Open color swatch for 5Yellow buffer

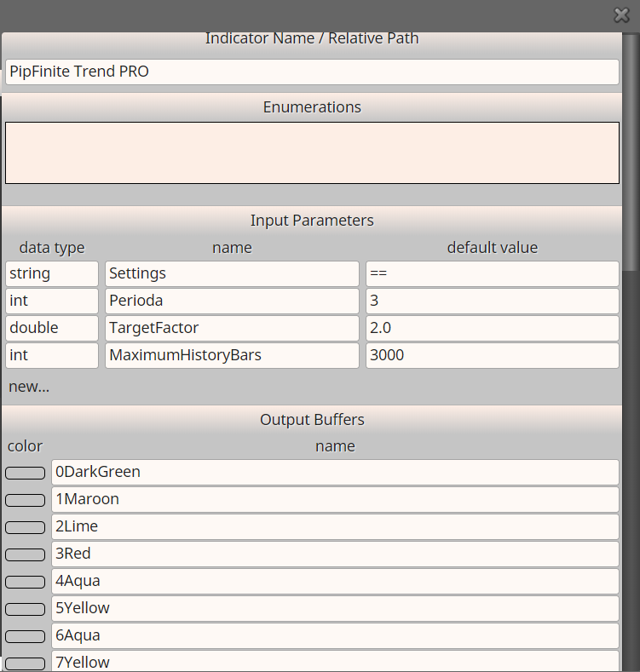point(26,609)
